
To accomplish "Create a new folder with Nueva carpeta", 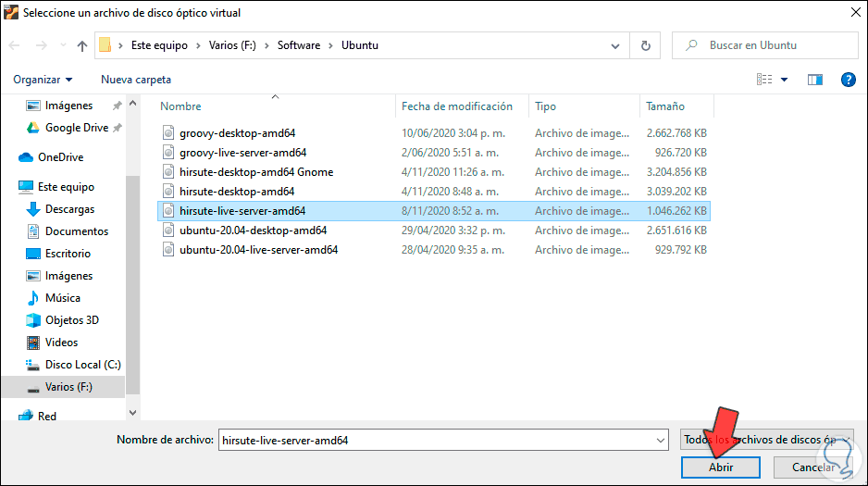I will coord(136,80).
